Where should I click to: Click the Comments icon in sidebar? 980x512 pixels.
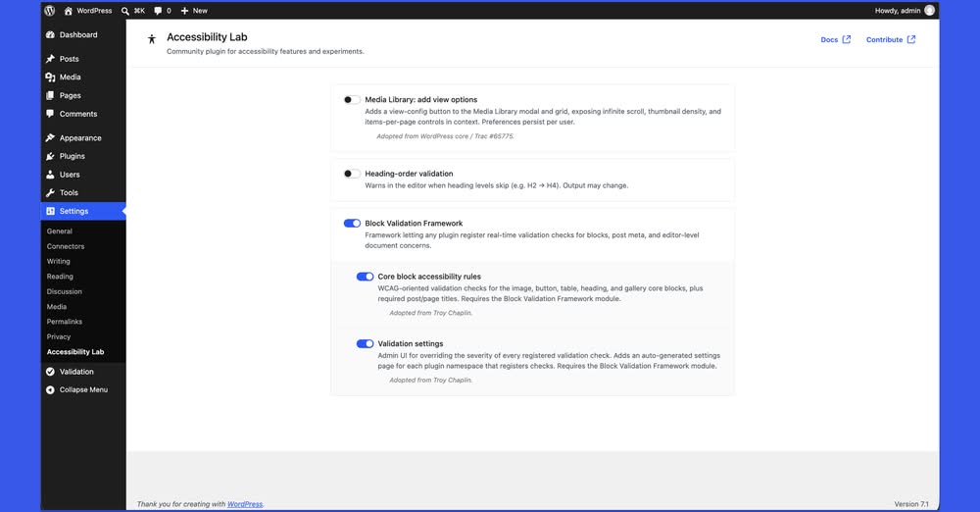coord(50,114)
